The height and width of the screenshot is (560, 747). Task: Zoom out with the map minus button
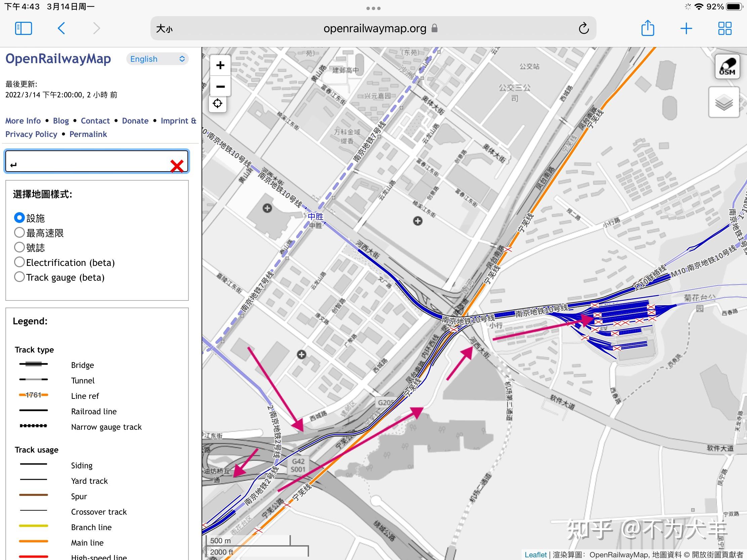220,86
